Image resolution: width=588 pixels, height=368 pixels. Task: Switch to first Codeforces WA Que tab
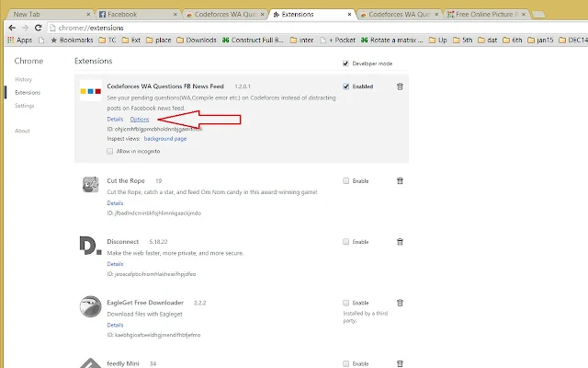[225, 15]
